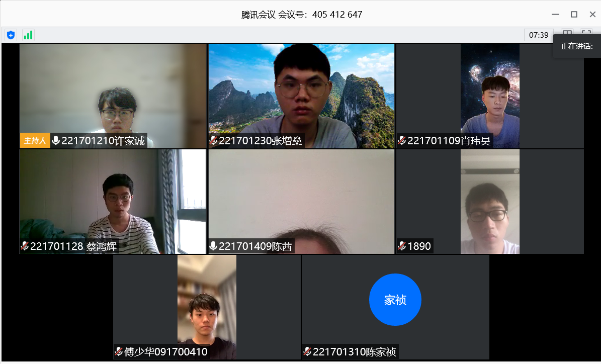
Task: Enter full screen with the expand icon
Action: [x=586, y=34]
